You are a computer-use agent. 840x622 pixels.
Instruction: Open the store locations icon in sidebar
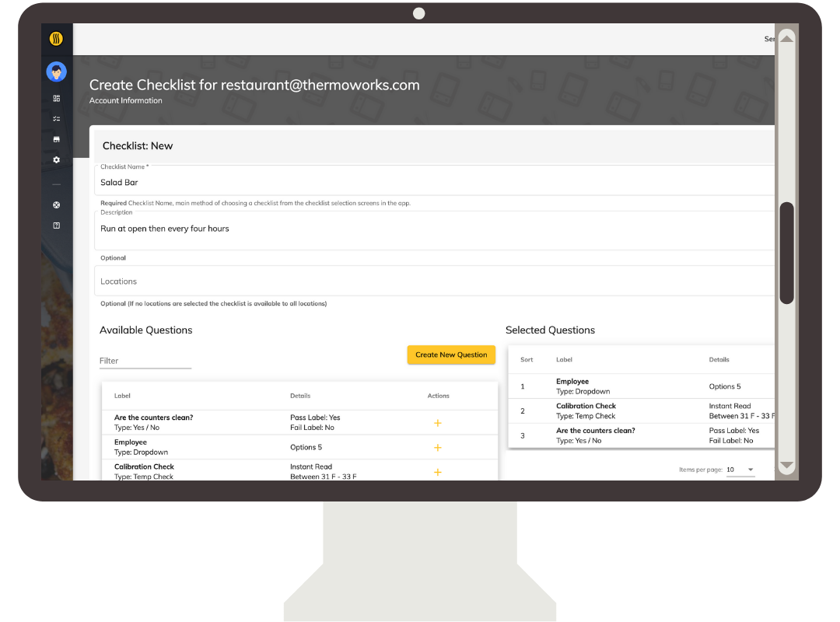(56, 139)
